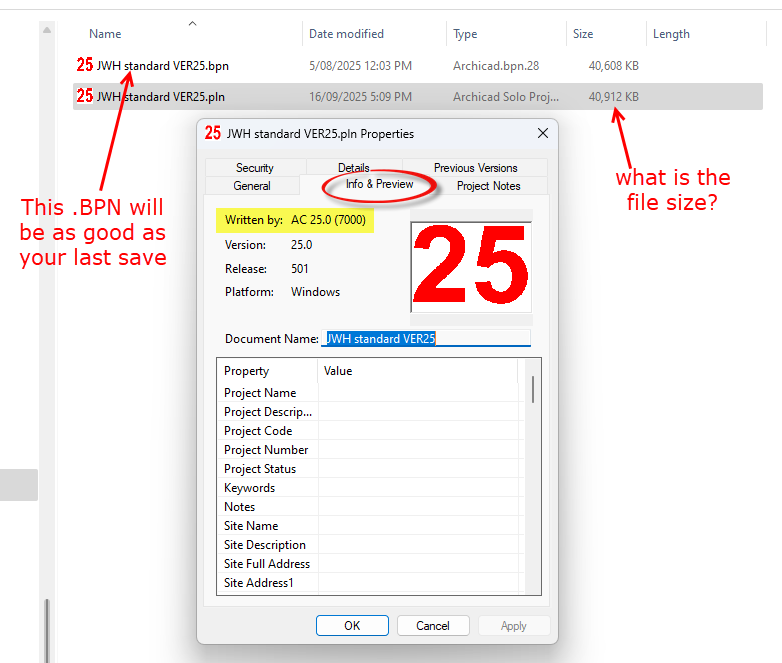Click the Archicad.bpn.28 type cell
Screen dimensions: 782x663
click(496, 65)
